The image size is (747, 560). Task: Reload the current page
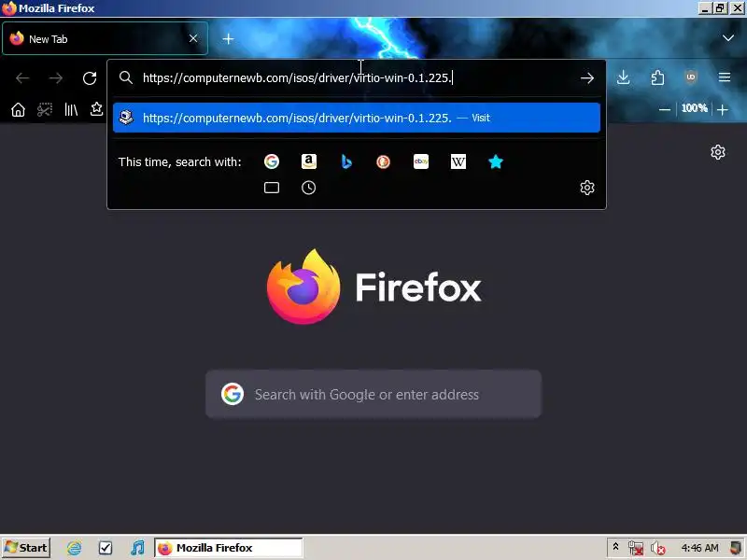coord(90,78)
